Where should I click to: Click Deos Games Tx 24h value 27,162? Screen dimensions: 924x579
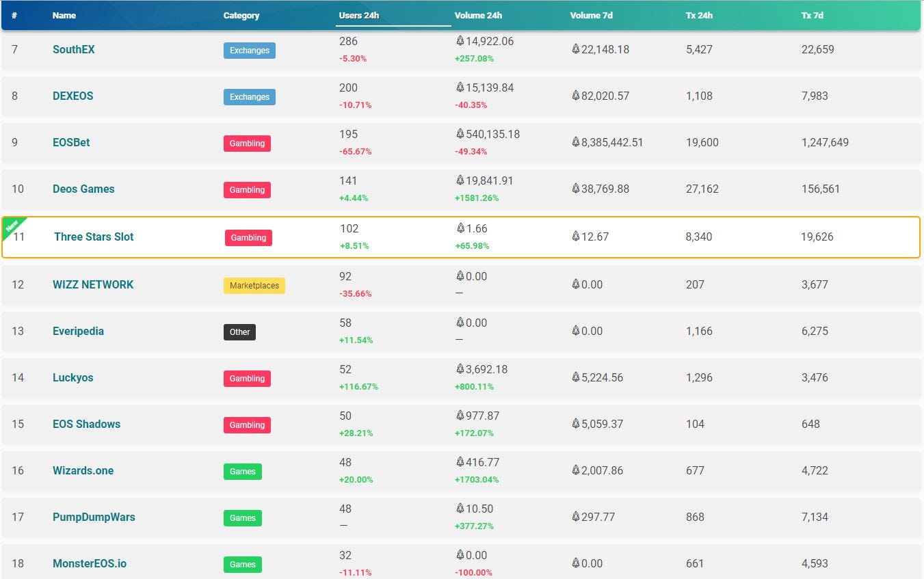702,189
